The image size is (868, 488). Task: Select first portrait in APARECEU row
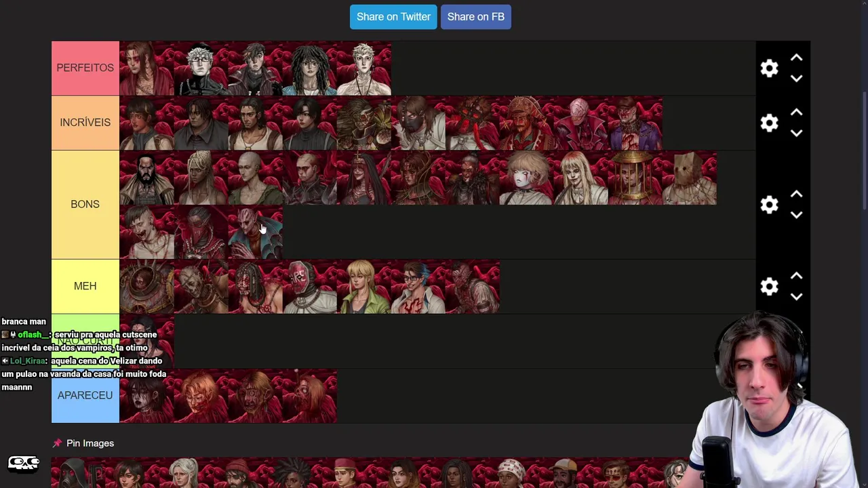[146, 396]
